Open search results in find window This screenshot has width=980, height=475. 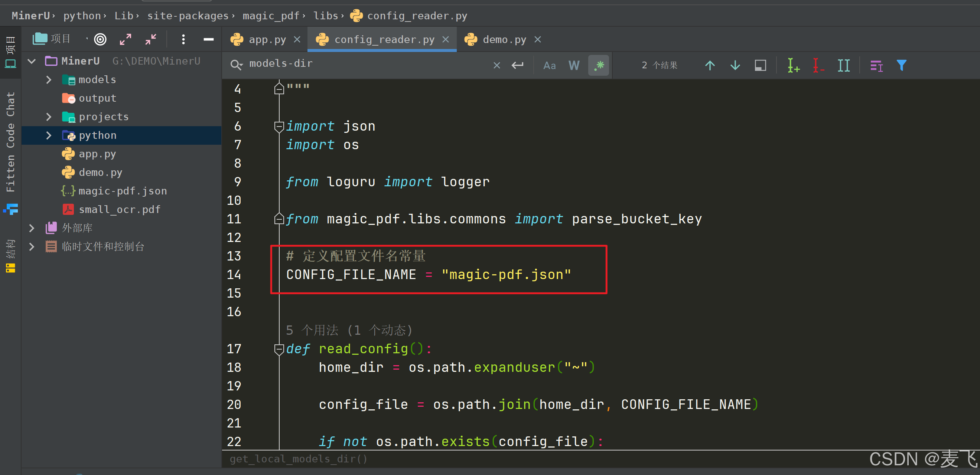[x=760, y=65]
